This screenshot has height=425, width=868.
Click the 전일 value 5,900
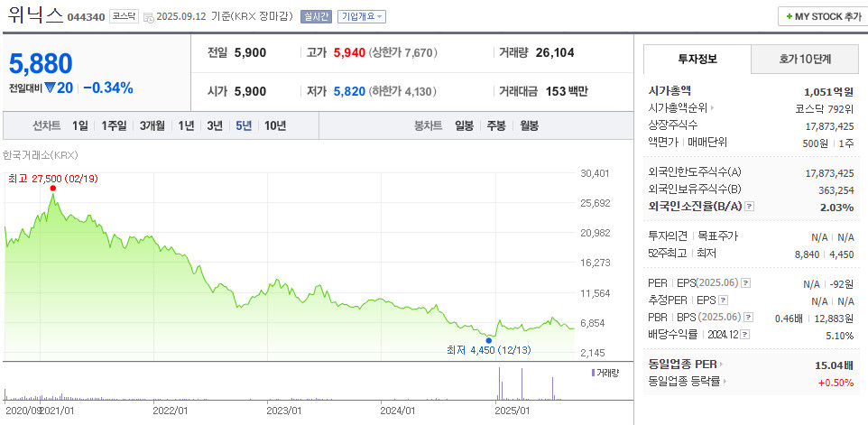pos(250,52)
